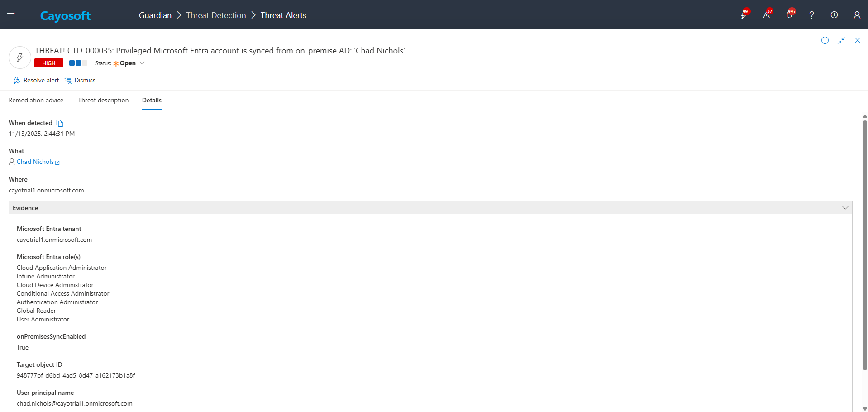
Task: Switch to the Remediation advice tab
Action: coord(36,101)
